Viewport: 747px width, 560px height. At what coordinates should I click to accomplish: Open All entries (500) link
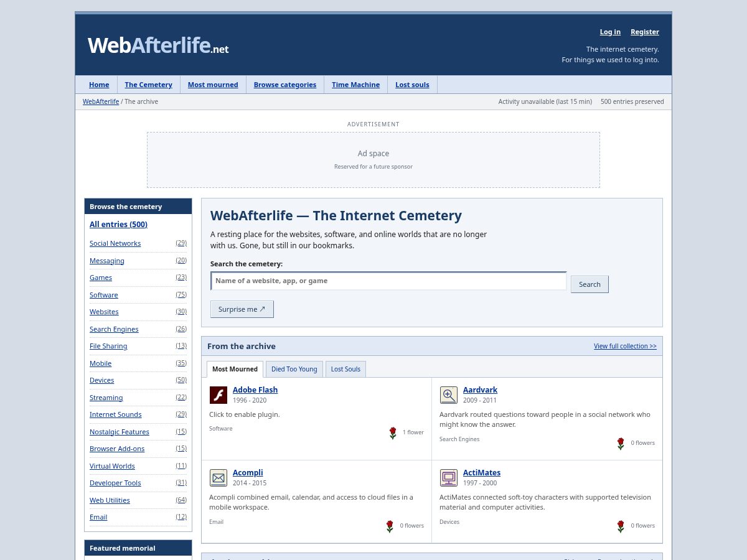pos(118,225)
